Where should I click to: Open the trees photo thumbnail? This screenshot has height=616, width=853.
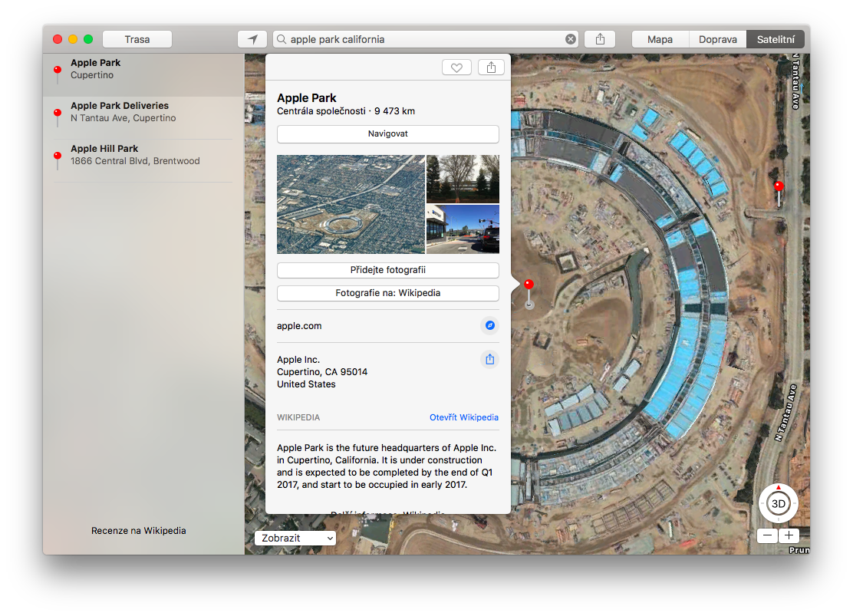(463, 179)
